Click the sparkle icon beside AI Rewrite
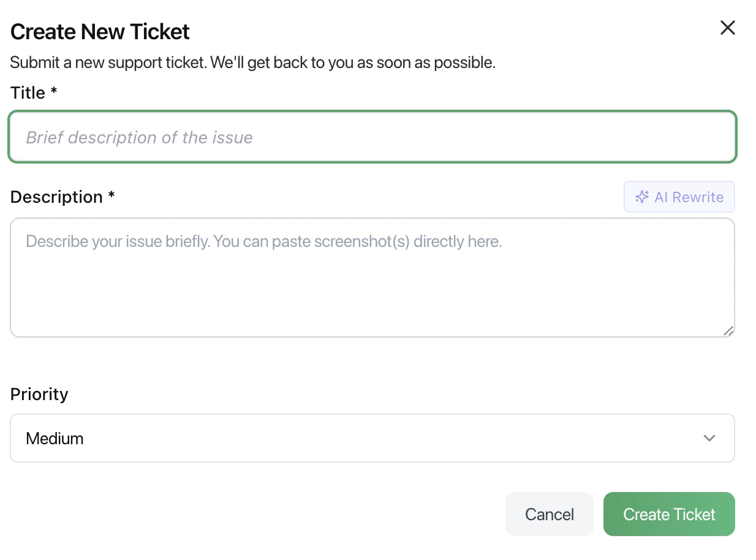Image resolution: width=756 pixels, height=560 pixels. tap(641, 197)
